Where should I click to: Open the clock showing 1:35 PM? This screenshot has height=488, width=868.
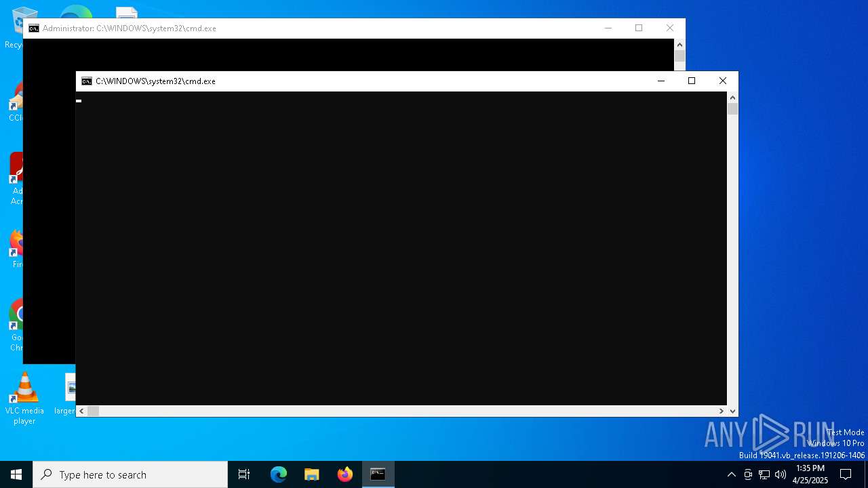pos(810,474)
